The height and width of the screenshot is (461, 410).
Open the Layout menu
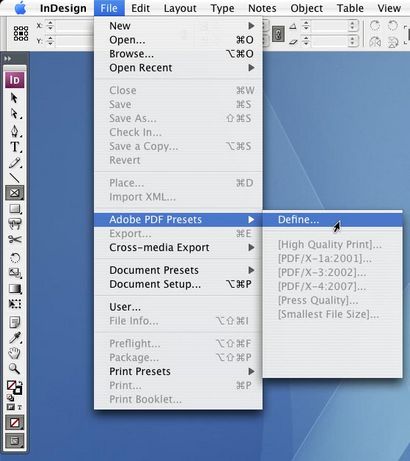[x=180, y=8]
